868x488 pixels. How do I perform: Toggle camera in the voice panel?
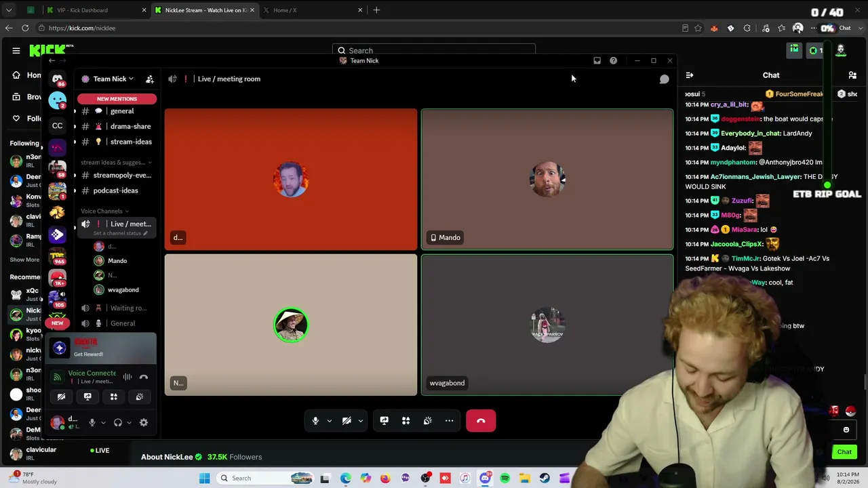62,396
